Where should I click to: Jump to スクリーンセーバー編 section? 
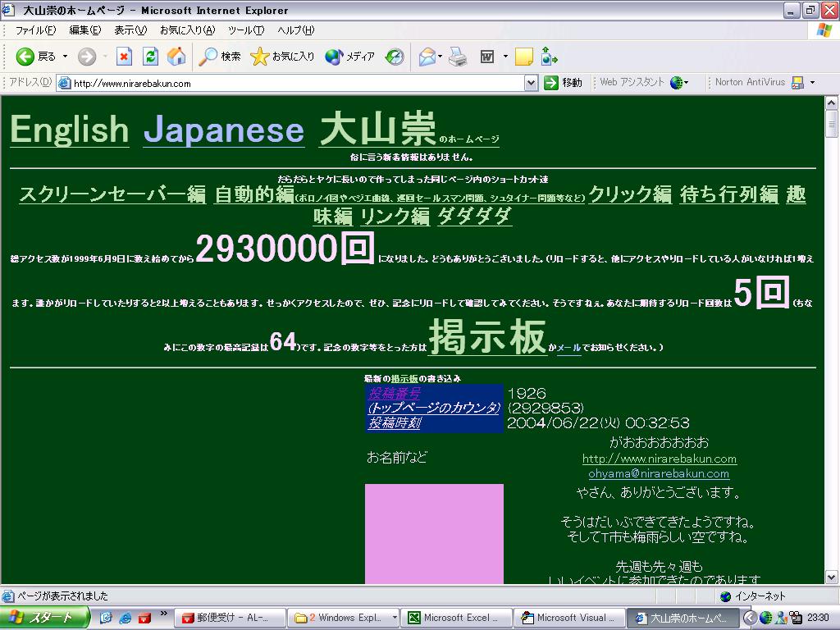(x=112, y=194)
